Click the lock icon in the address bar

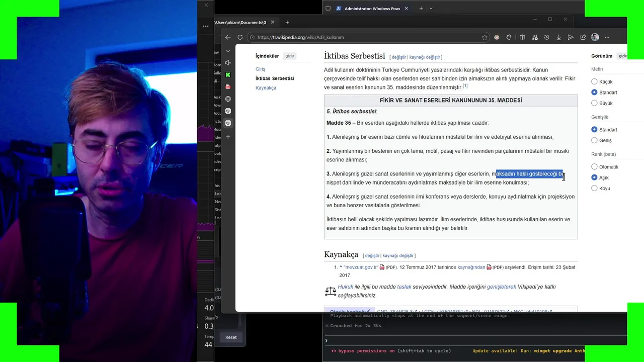[252, 37]
